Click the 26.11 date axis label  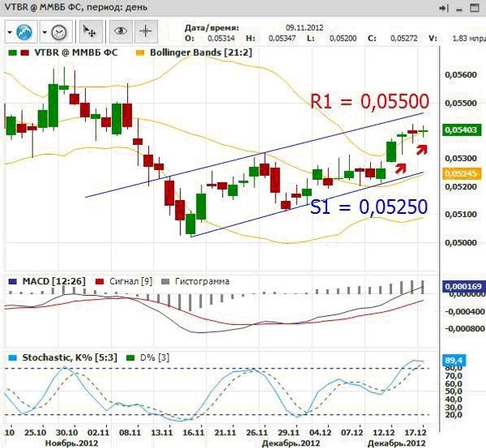(x=257, y=433)
